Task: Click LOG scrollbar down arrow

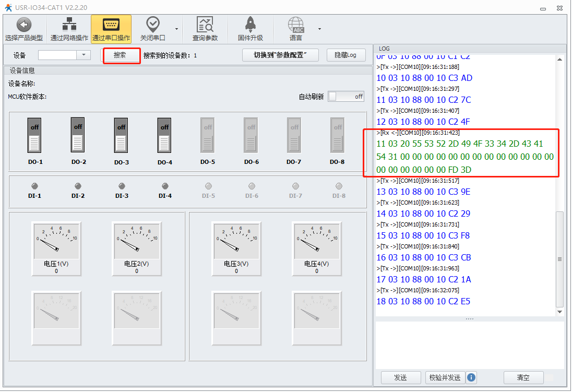Action: [559, 312]
